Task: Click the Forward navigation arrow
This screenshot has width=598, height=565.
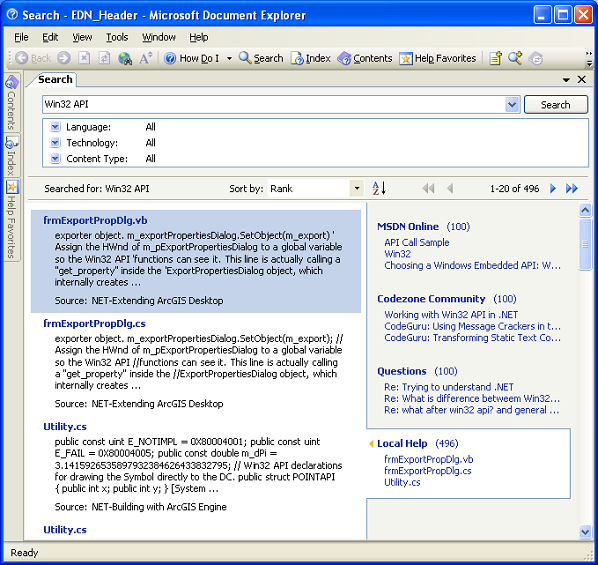Action: 64,58
